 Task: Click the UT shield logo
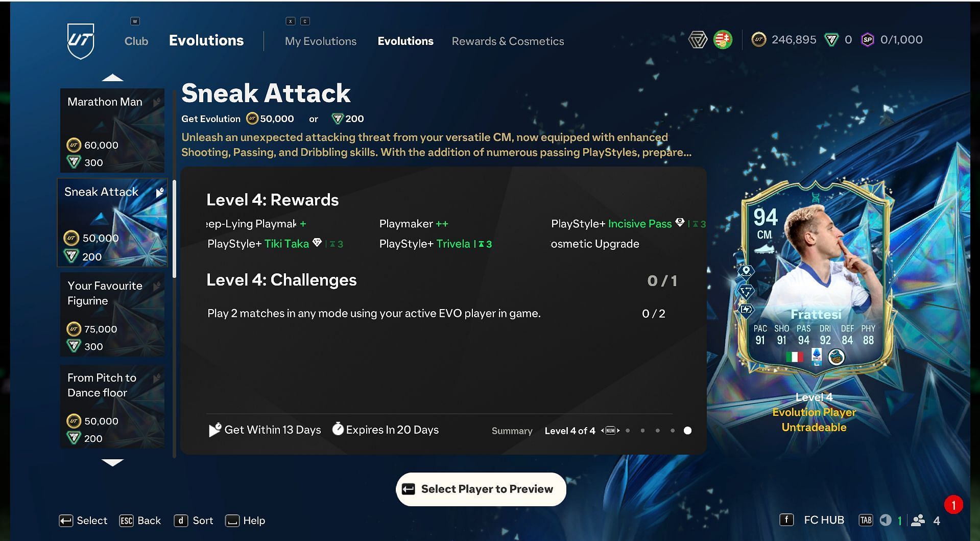pyautogui.click(x=81, y=41)
